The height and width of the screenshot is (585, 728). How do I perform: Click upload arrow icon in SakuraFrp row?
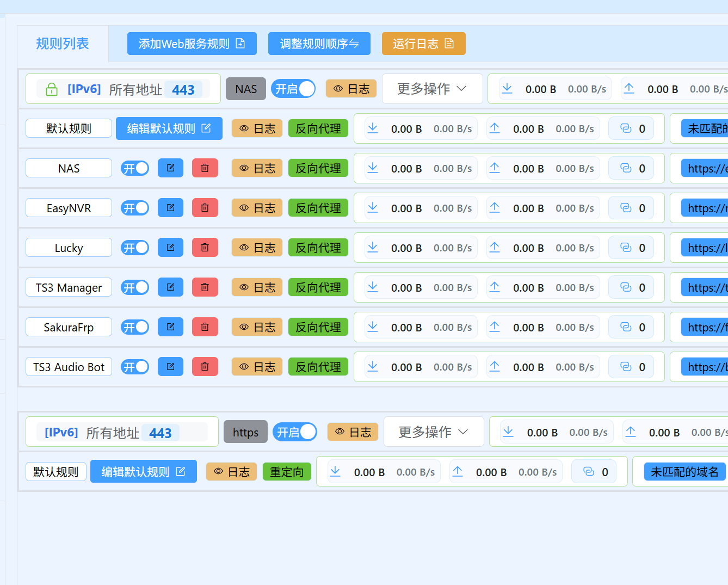[x=495, y=327]
